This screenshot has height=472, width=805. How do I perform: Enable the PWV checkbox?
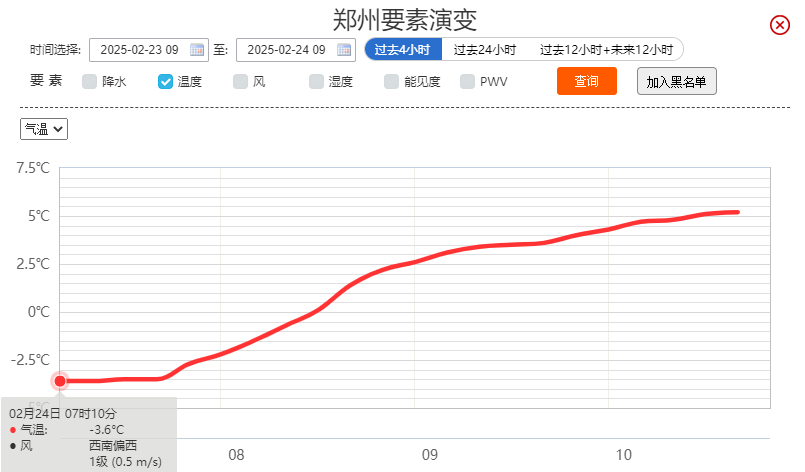click(467, 82)
